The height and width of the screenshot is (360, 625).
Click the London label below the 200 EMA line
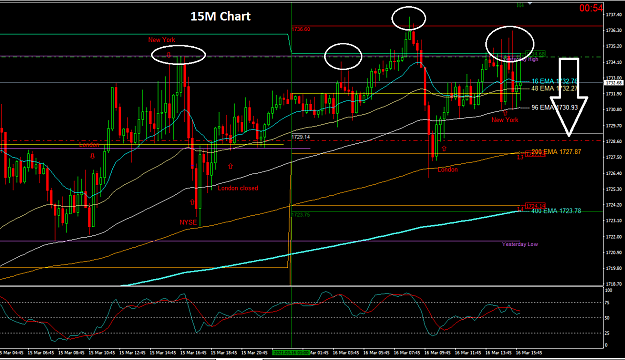pos(448,170)
